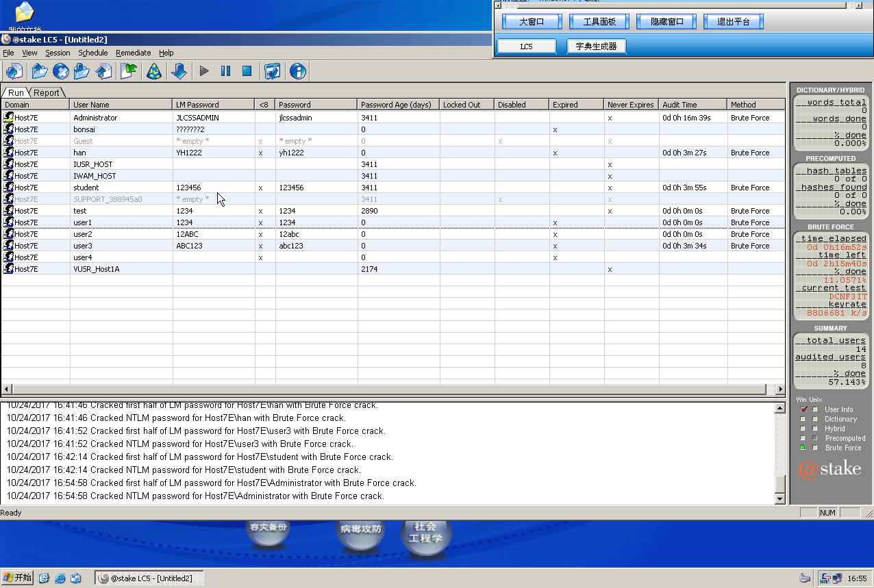Click the log pane scroll-up arrow
The width and height of the screenshot is (874, 588).
[779, 408]
